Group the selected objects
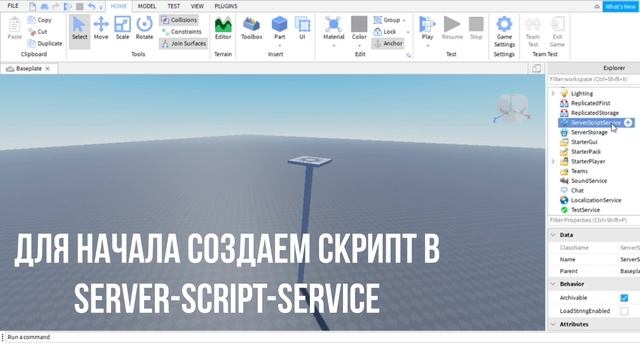This screenshot has height=360, width=640. pos(387,20)
